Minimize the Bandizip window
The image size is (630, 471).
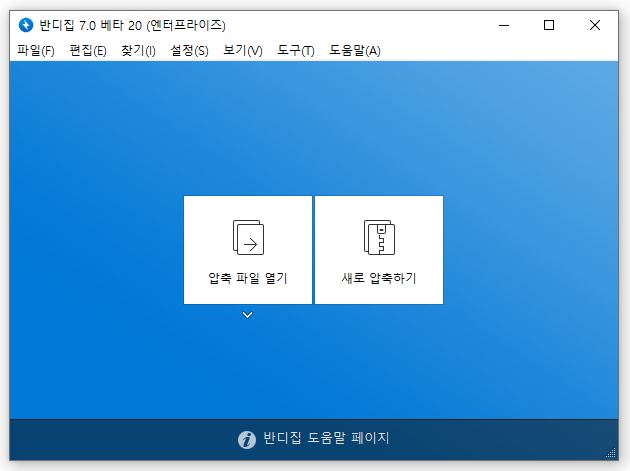(504, 25)
